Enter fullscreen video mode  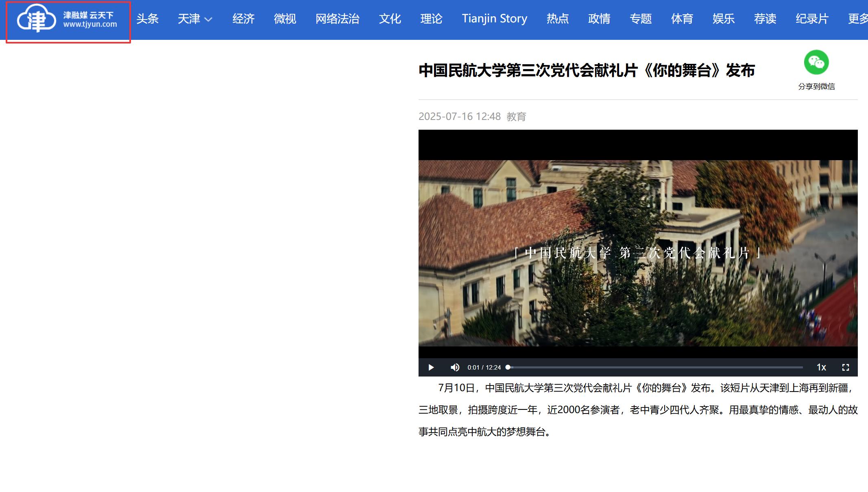point(845,368)
